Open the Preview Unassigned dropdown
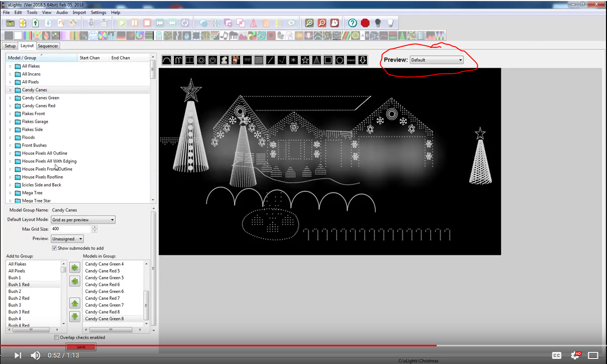The image size is (607, 364). click(x=67, y=239)
